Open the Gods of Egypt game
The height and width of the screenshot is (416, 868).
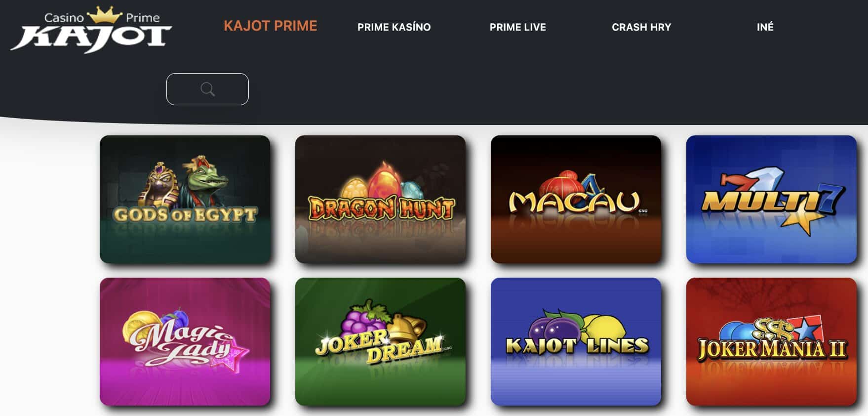[185, 199]
